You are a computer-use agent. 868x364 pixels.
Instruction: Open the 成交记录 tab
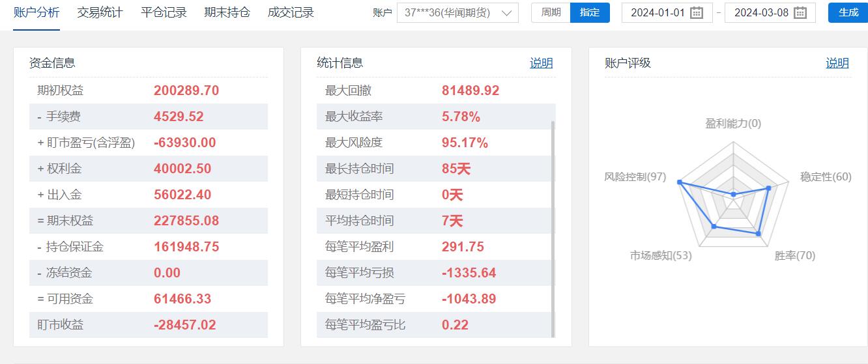click(291, 12)
